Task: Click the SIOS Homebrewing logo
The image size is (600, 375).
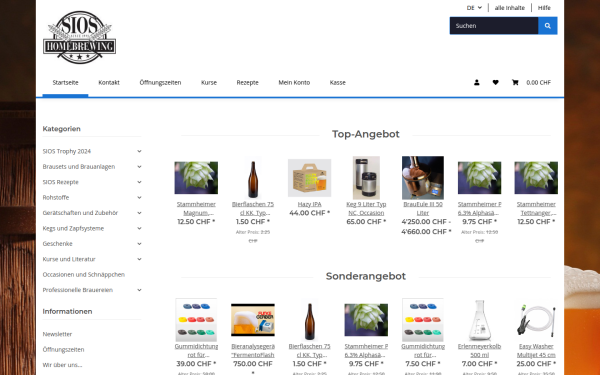Action: pos(80,38)
